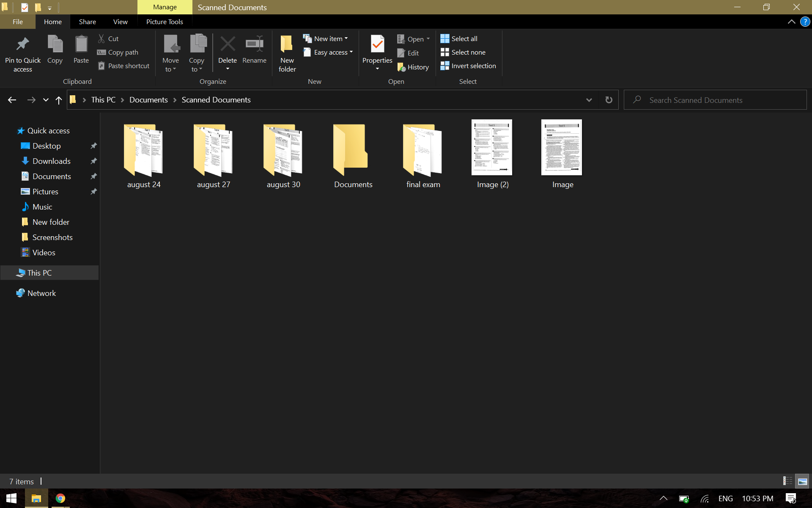Viewport: 812px width, 508px height.
Task: Click This PC in the address bar
Action: [103, 100]
